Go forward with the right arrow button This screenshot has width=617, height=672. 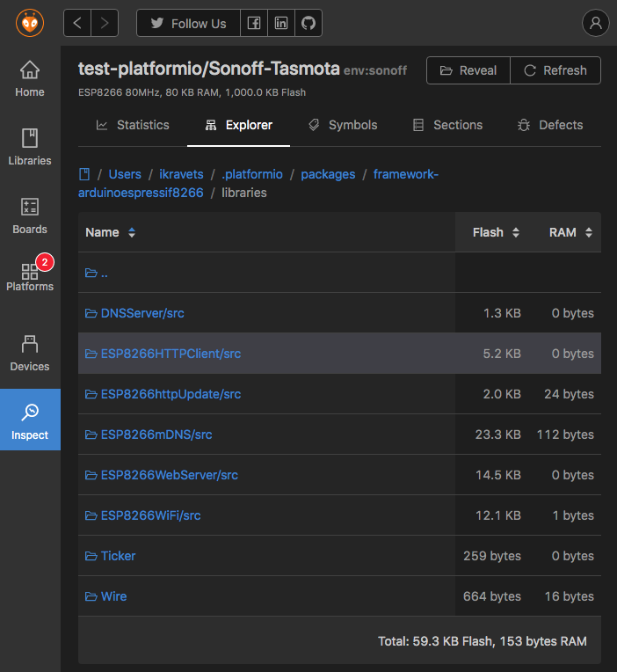(x=105, y=23)
